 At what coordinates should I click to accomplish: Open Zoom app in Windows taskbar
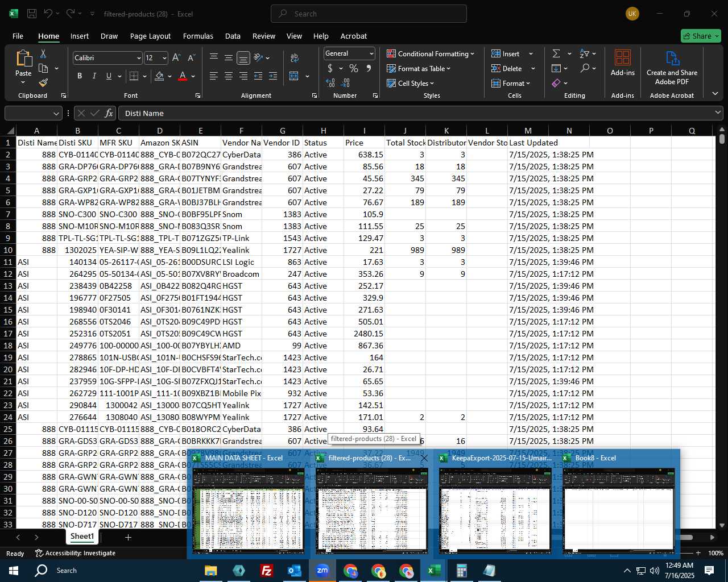tap(322, 571)
